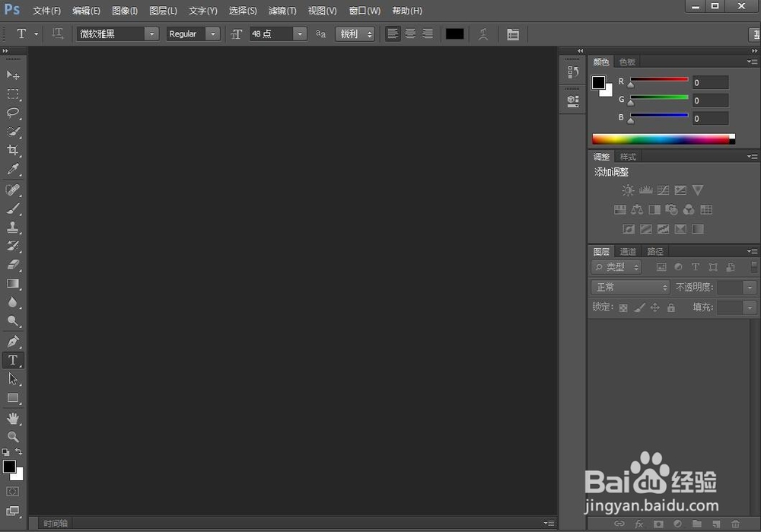
Task: Select the Blur tool
Action: coord(13,302)
